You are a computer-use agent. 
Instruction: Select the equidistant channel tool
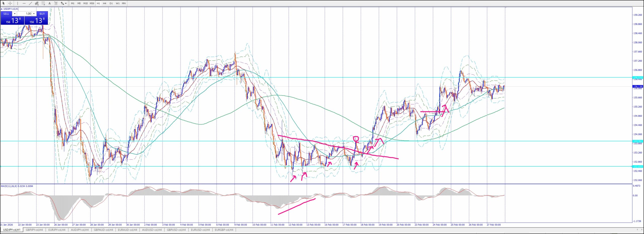(37, 3)
